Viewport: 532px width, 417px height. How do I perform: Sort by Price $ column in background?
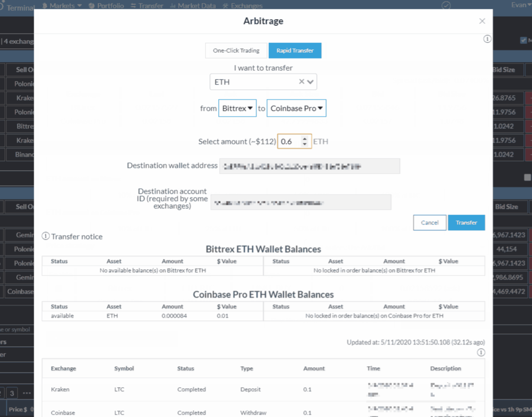click(21, 409)
